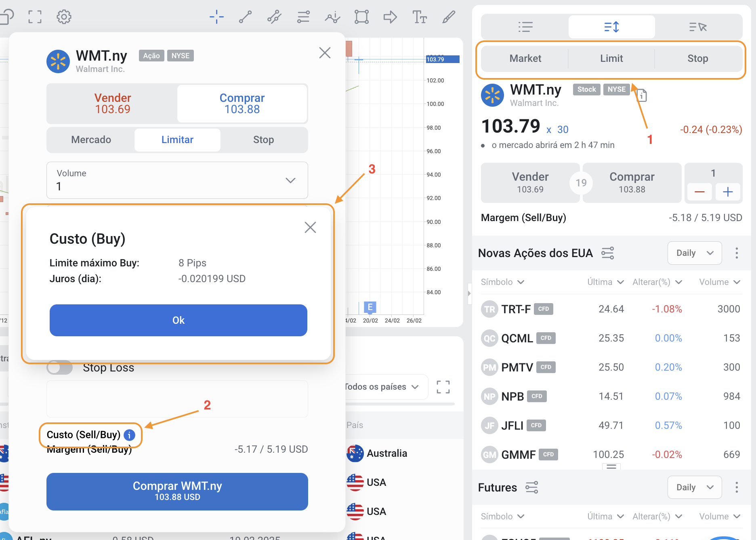Select the trend line drawing tool
The image size is (756, 540).
click(x=245, y=17)
